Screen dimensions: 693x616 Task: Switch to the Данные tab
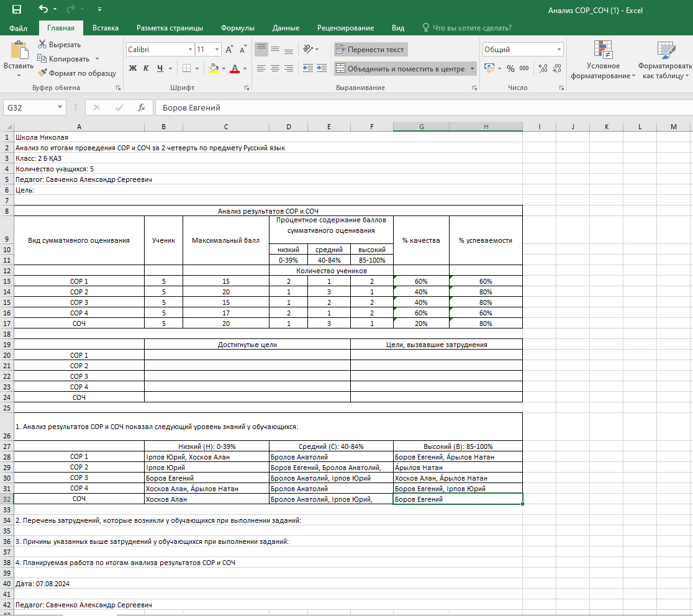pyautogui.click(x=286, y=28)
